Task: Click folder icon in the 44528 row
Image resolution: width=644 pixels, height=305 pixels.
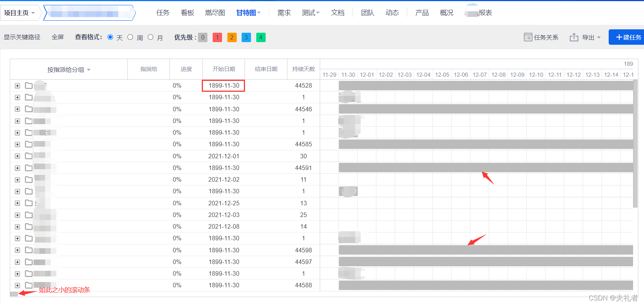Action: coord(29,85)
